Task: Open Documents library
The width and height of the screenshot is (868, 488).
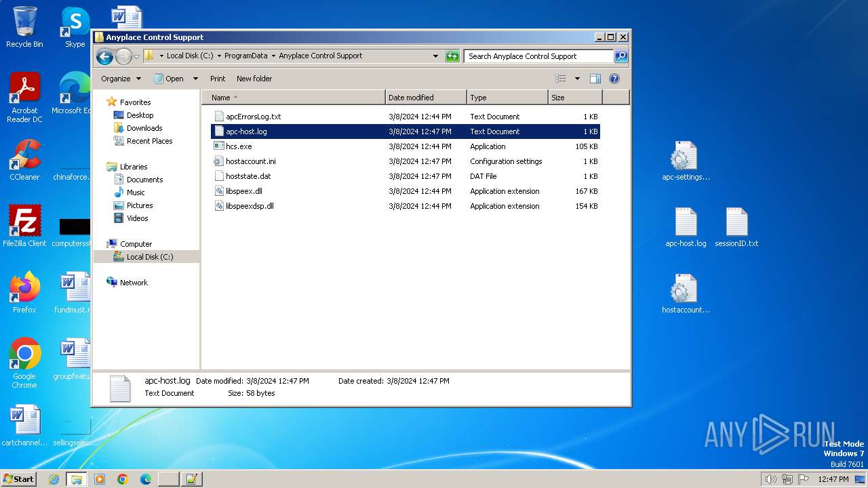Action: 144,180
